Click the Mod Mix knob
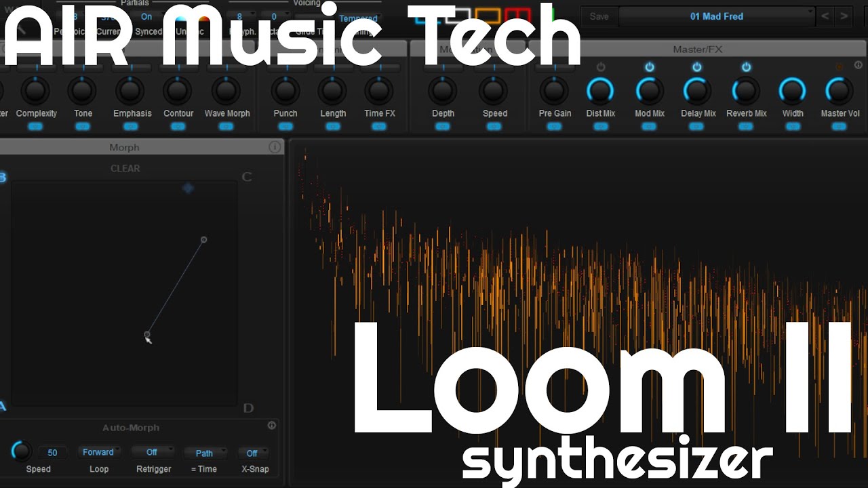Screen dimensions: 868x488 click(649, 90)
